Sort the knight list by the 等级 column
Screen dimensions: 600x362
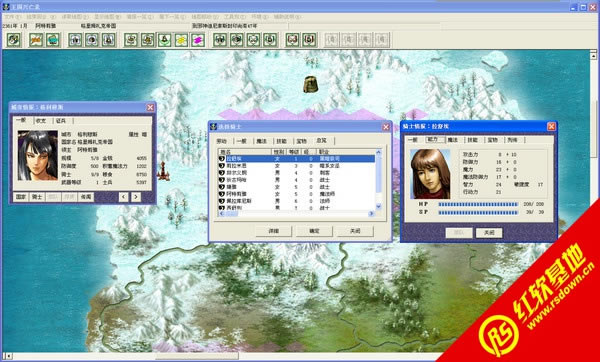294,152
